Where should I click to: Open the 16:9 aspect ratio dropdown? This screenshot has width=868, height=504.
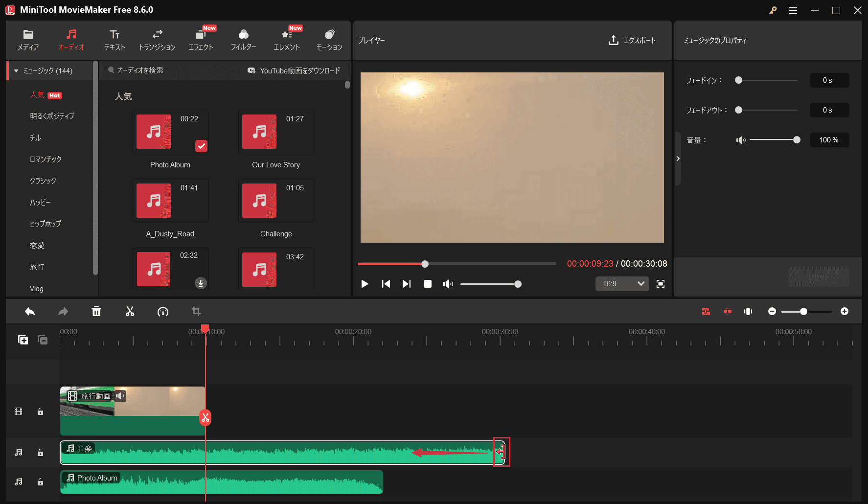[x=622, y=283]
